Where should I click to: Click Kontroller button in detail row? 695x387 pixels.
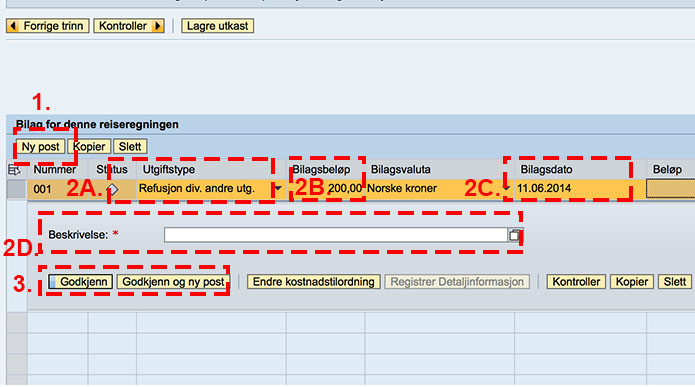coord(576,282)
